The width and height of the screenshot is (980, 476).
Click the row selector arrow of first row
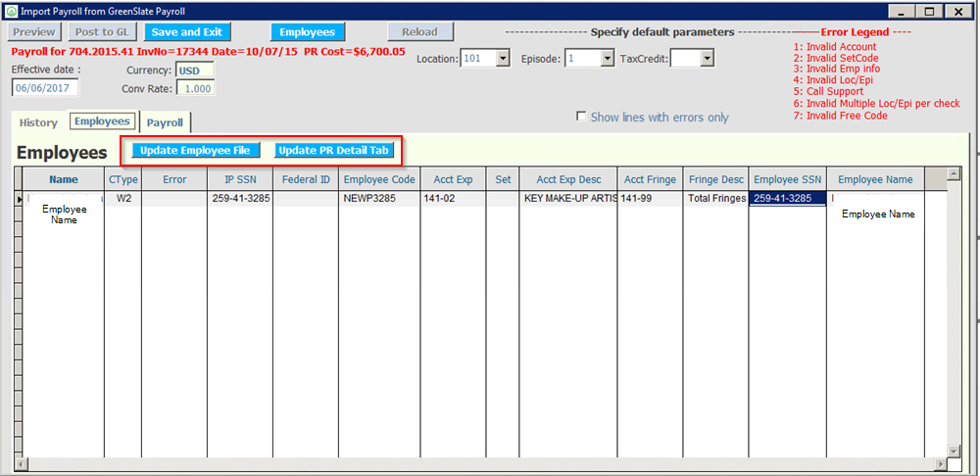point(18,199)
